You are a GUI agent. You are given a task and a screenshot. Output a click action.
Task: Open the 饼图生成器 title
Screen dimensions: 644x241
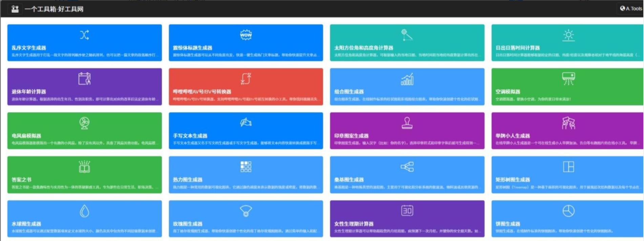pyautogui.click(x=507, y=224)
